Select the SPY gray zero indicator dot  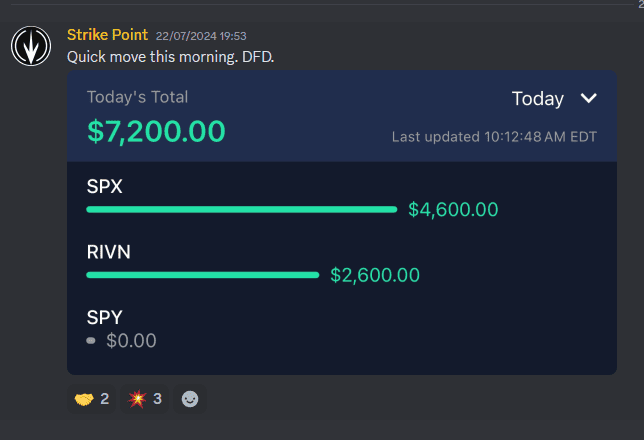91,340
